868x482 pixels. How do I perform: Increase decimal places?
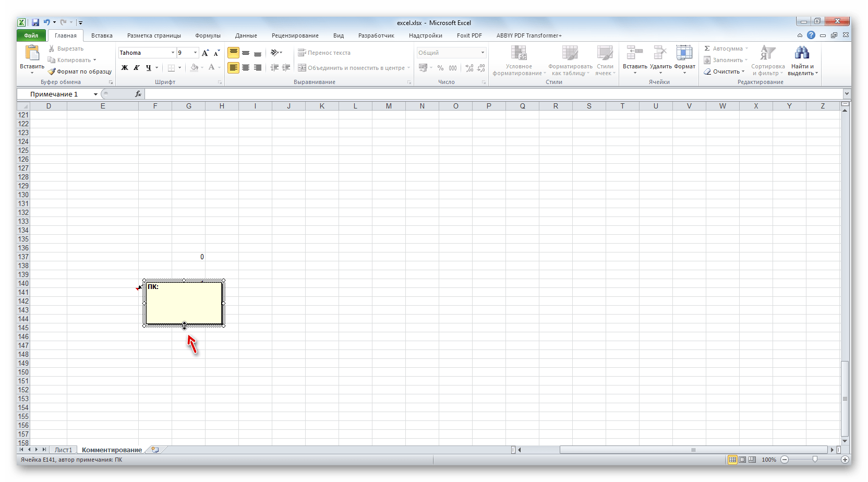tap(469, 68)
